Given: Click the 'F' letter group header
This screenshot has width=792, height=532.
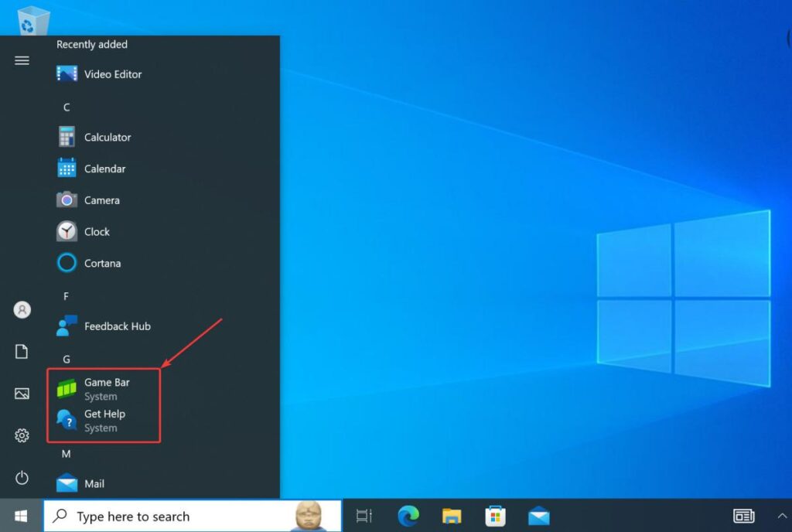Looking at the screenshot, I should pyautogui.click(x=67, y=297).
